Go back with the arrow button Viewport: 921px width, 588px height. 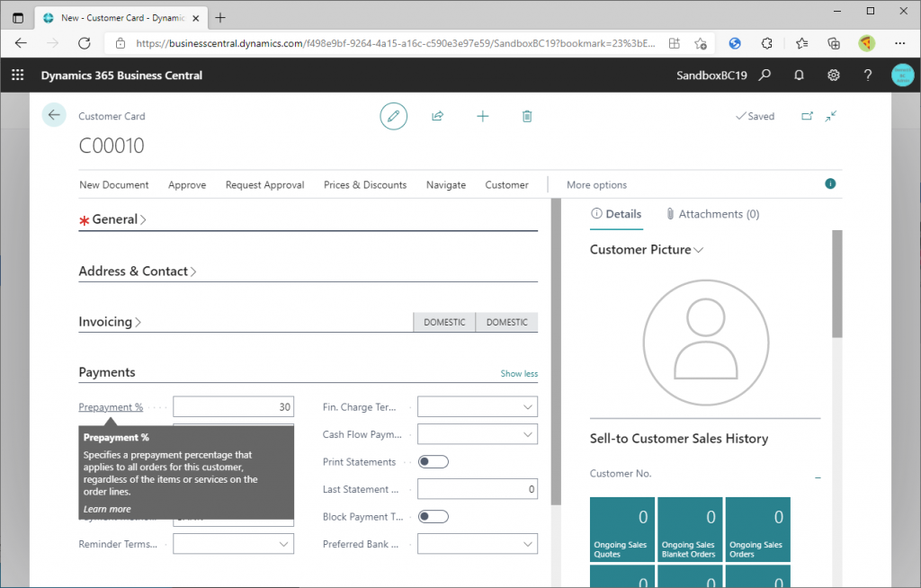pyautogui.click(x=54, y=115)
